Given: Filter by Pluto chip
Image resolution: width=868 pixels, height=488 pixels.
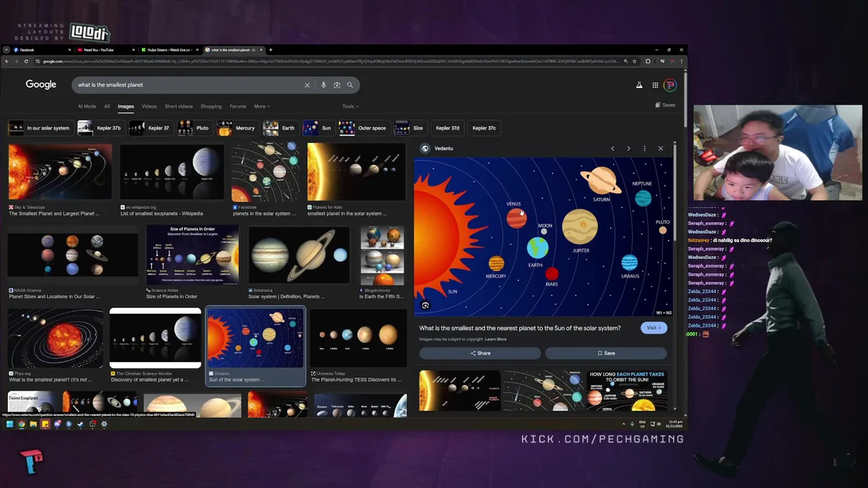Looking at the screenshot, I should tap(194, 128).
